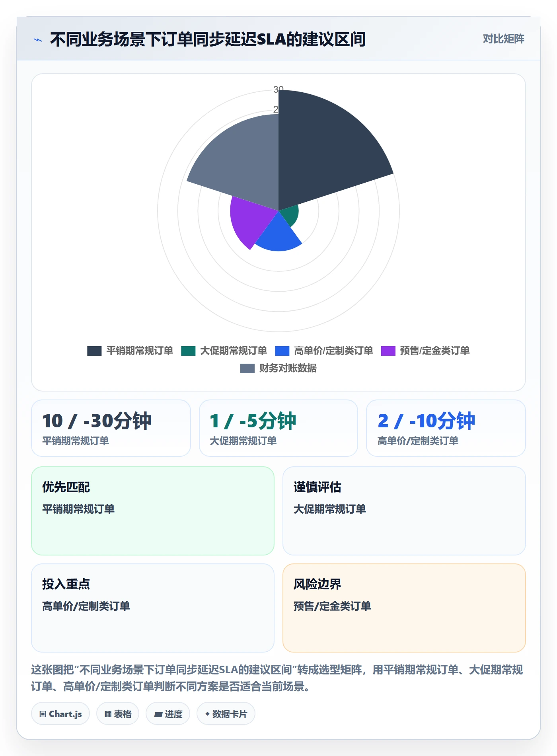Toggle legend item 平销期常规订单
Viewport: 557px width, 756px height.
point(130,351)
